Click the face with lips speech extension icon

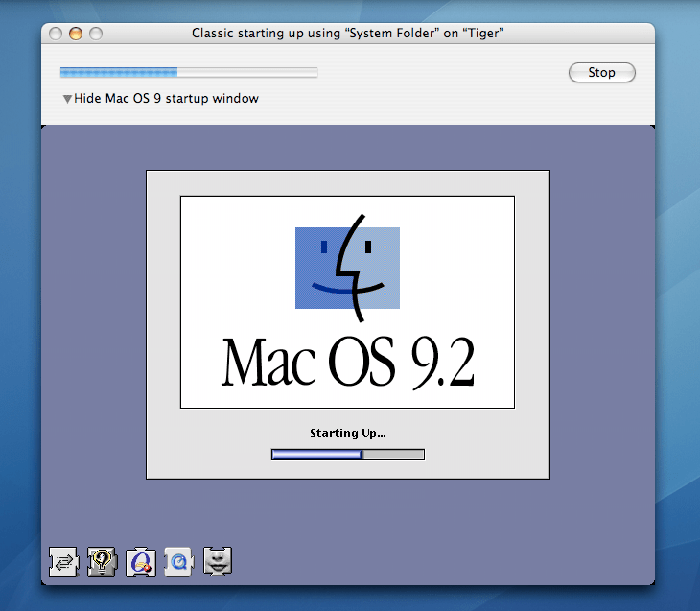coord(218,561)
